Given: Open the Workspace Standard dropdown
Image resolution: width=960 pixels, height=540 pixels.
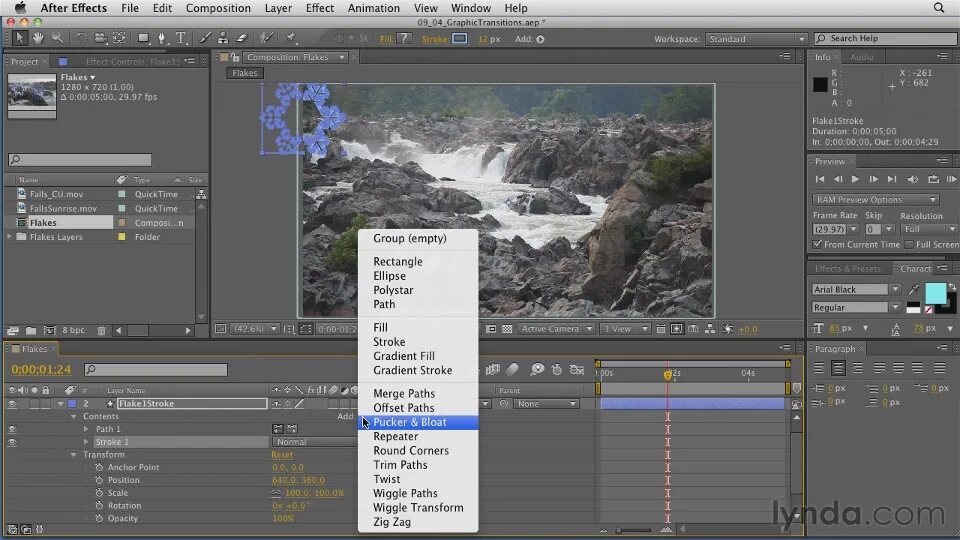Looking at the screenshot, I should [x=756, y=39].
